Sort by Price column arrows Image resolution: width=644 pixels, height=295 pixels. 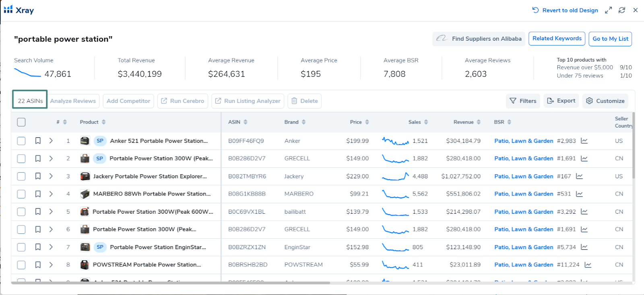(367, 122)
